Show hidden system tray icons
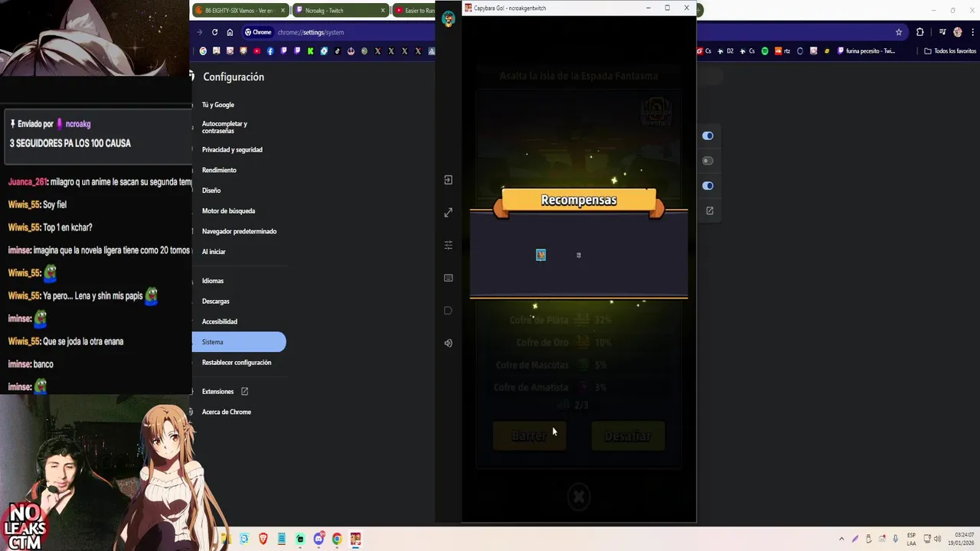Image resolution: width=980 pixels, height=551 pixels. point(841,539)
